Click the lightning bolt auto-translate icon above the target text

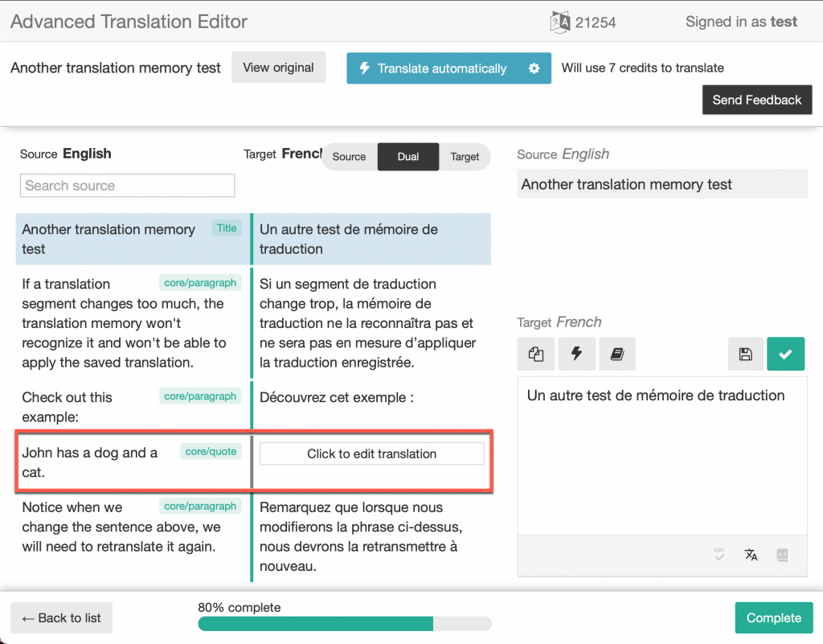(576, 354)
